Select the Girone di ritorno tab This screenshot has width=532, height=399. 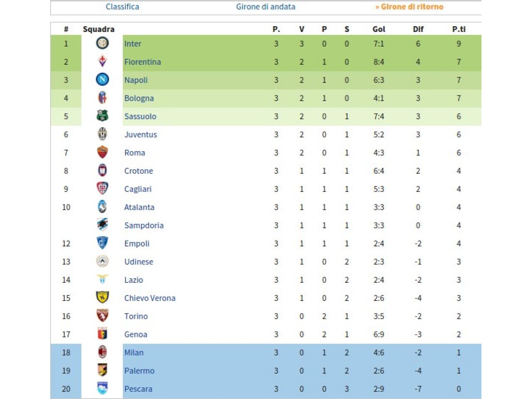(409, 7)
